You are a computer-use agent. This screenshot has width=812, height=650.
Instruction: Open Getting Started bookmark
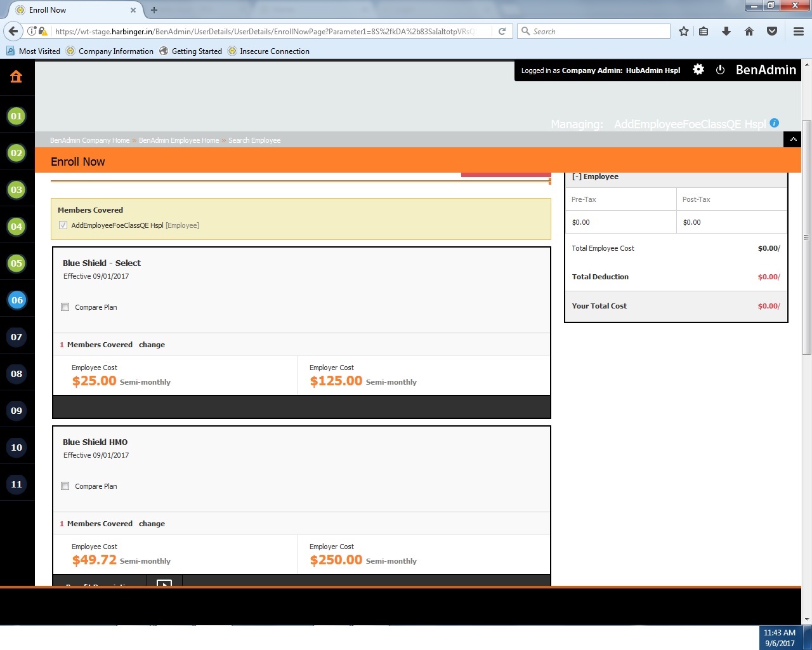click(190, 51)
